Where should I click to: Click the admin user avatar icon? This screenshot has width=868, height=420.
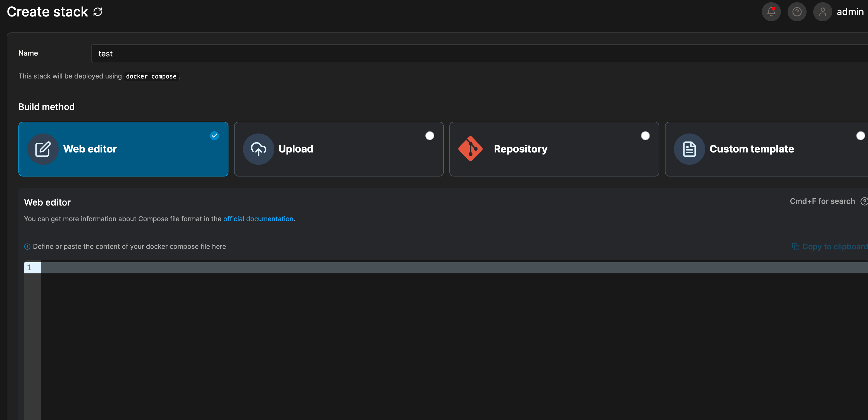(x=822, y=12)
